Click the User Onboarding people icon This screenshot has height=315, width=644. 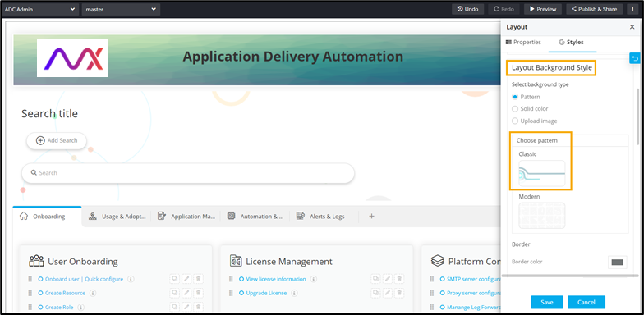pos(36,261)
